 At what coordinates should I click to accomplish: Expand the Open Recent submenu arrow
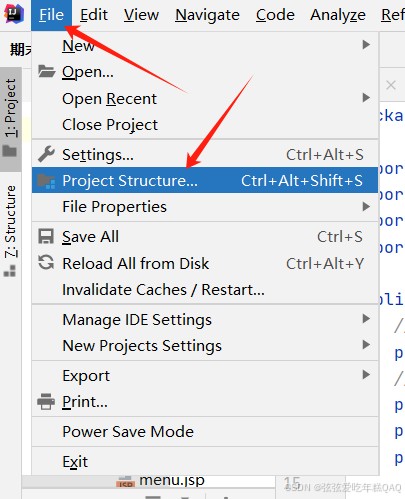pyautogui.click(x=366, y=98)
